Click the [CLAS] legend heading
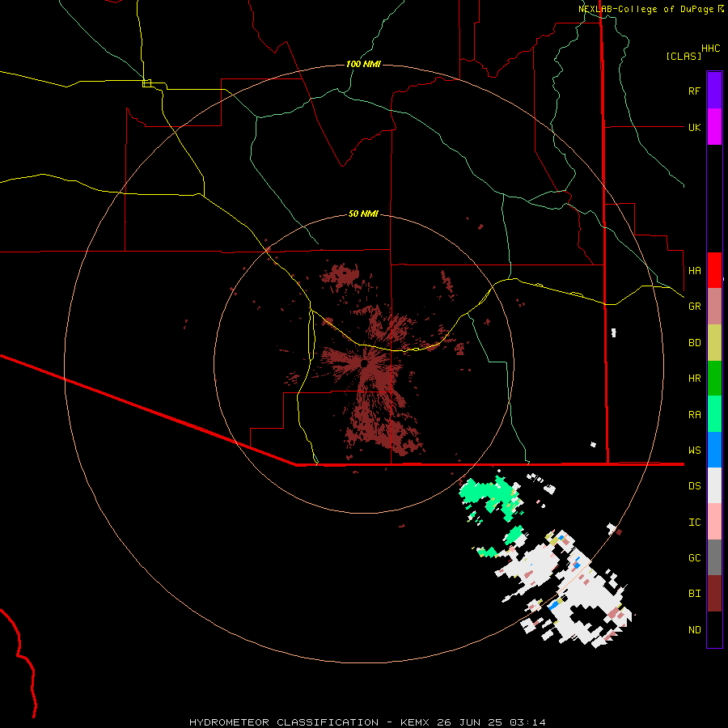 pyautogui.click(x=684, y=56)
